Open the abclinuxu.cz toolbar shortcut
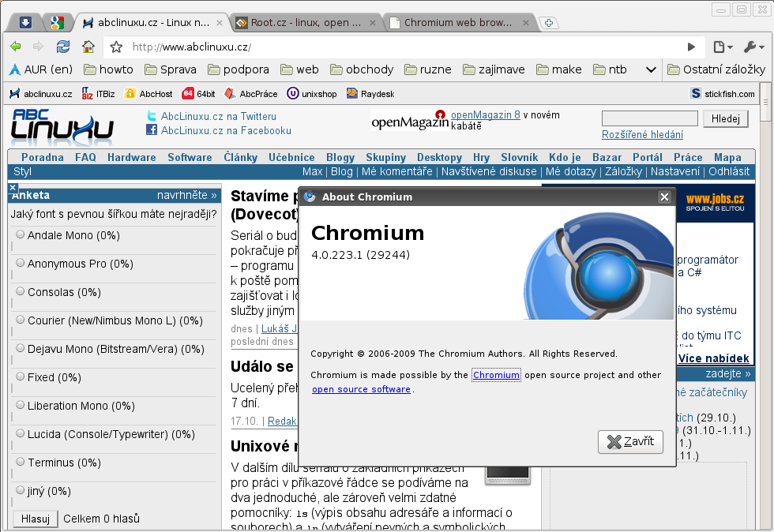Viewport: 774px width, 532px height. 41,94
